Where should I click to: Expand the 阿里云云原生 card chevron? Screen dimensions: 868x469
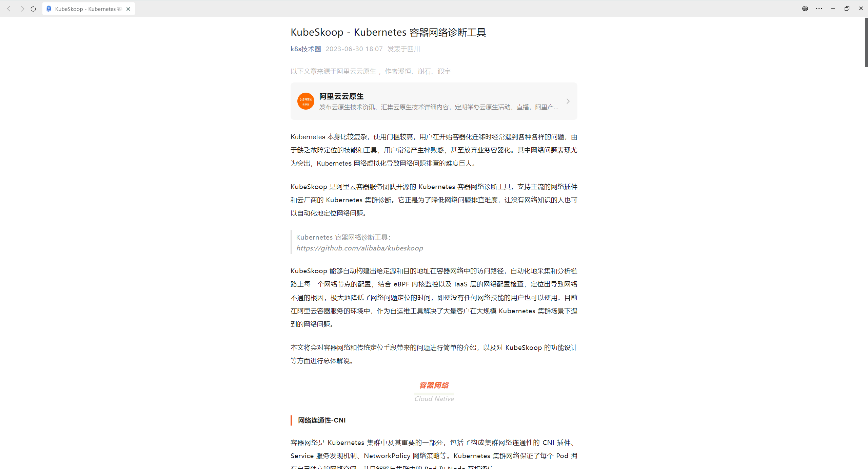(x=568, y=101)
